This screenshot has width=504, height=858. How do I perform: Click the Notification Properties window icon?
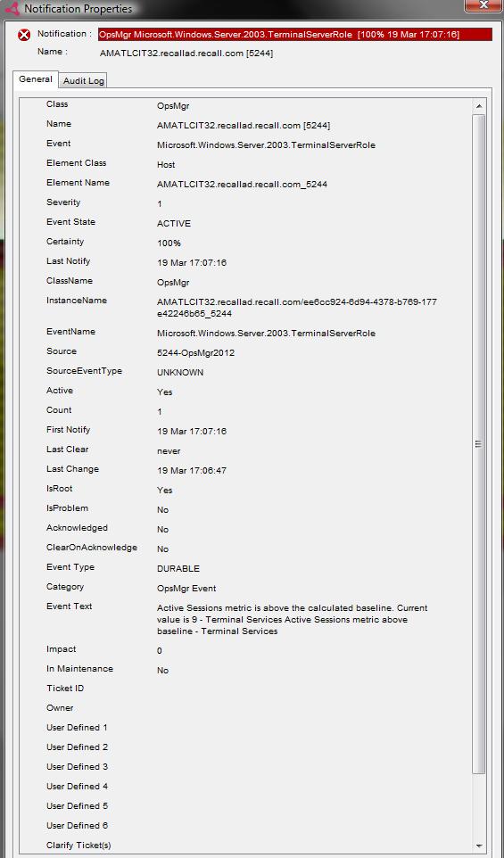point(12,9)
